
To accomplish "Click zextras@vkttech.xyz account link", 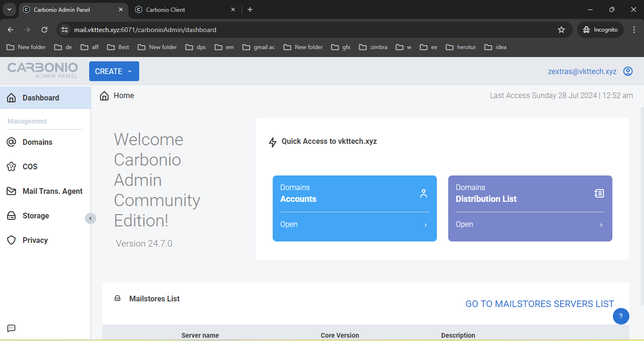I will [x=582, y=72].
